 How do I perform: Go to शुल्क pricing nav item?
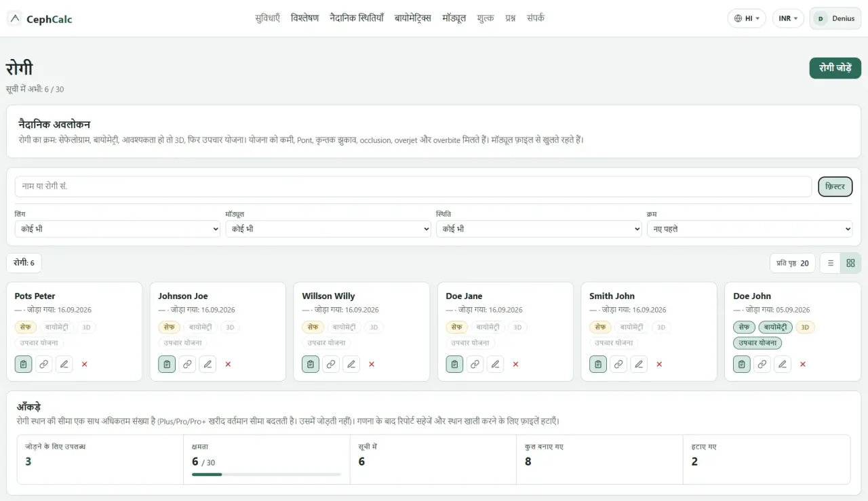[486, 18]
